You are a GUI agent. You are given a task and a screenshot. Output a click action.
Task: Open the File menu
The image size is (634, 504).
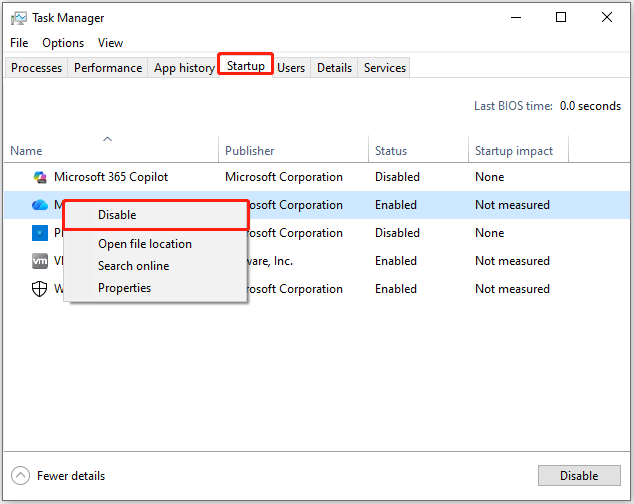19,43
